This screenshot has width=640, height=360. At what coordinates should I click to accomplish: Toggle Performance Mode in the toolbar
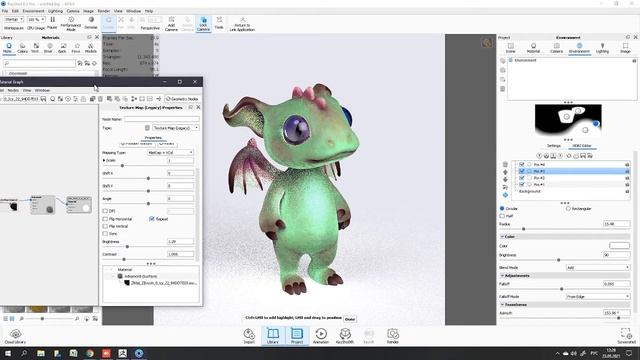(x=71, y=24)
